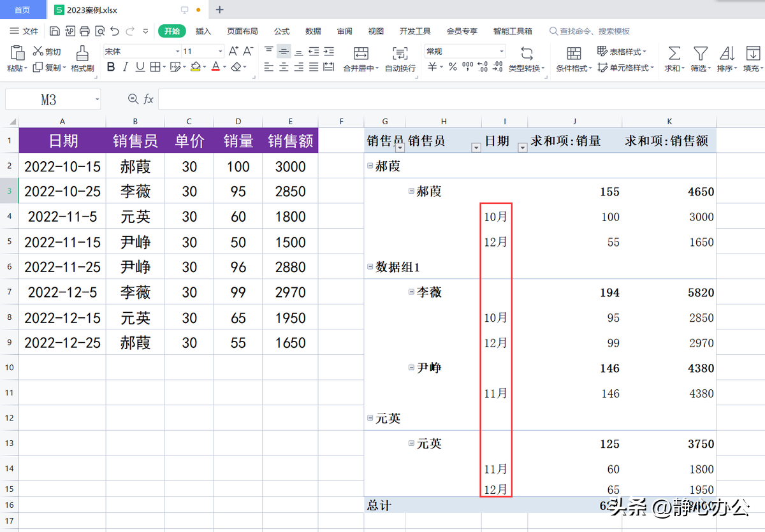
Task: Click Increase Decimal places icon
Action: [483, 67]
